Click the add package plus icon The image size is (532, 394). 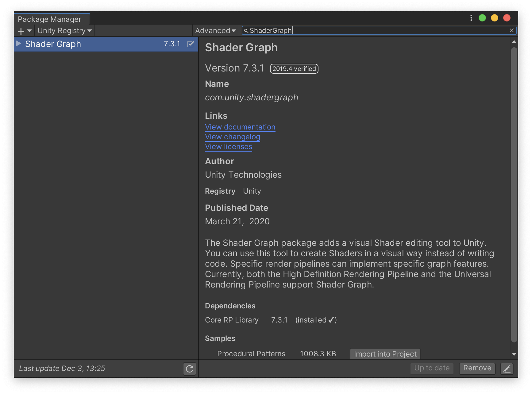click(x=20, y=31)
